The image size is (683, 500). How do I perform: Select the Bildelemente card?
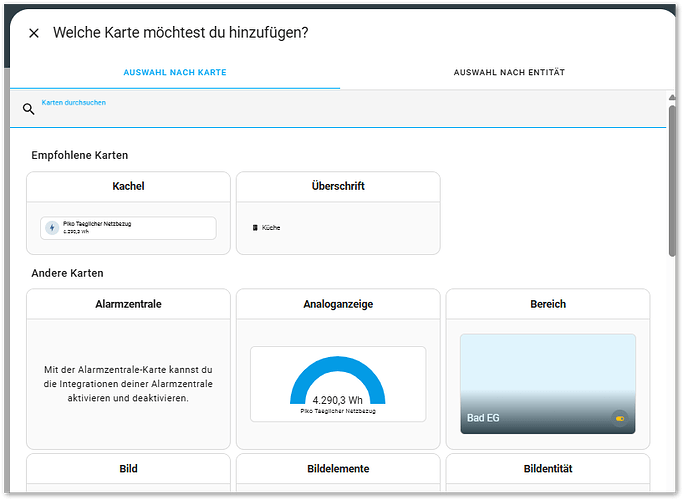point(338,468)
